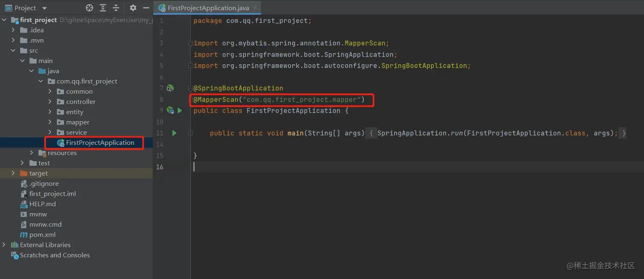
Task: Click the target folder icon
Action: [24, 173]
